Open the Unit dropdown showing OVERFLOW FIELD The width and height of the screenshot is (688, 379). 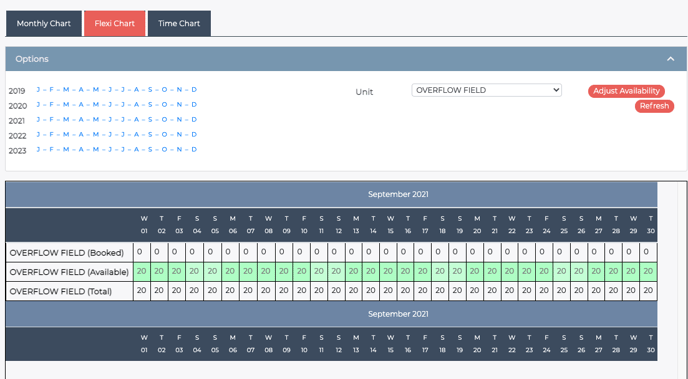(486, 90)
